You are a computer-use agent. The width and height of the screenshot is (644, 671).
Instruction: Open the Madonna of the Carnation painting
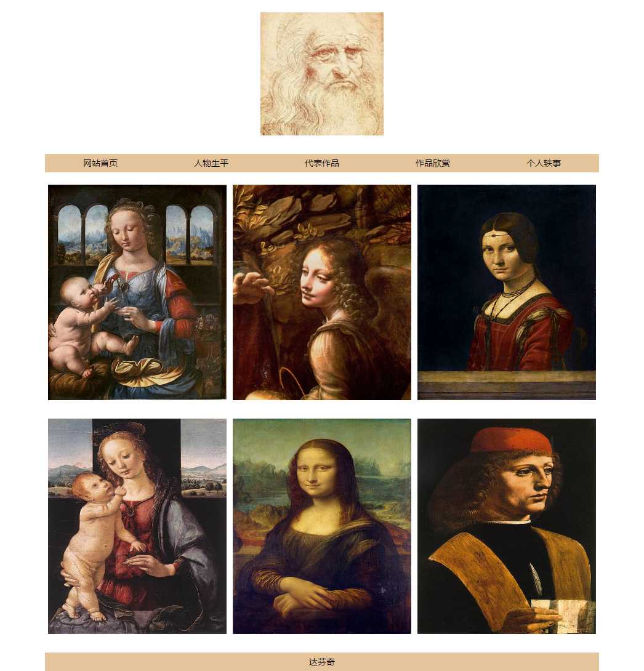pyautogui.click(x=137, y=292)
